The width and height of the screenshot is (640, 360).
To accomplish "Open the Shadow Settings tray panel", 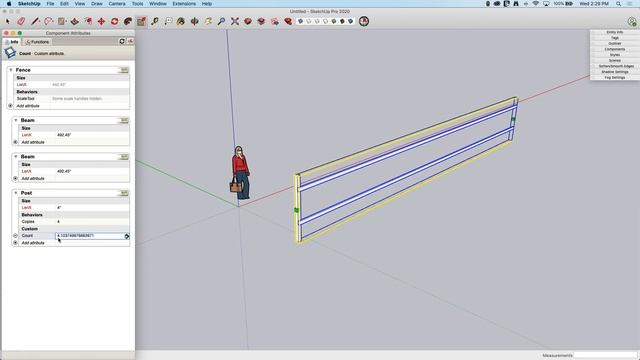I will pos(615,72).
